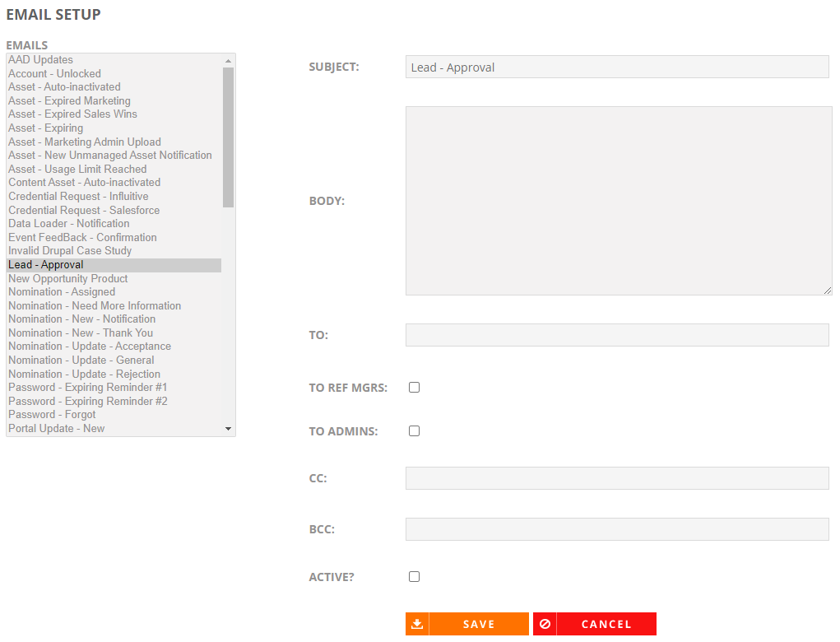Select Password - Expiring Reminder #2
Screen dimensions: 840x642
point(114,402)
